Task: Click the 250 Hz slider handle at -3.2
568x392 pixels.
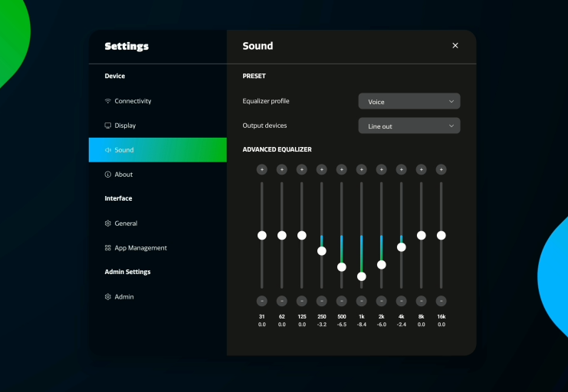Action: tap(322, 251)
